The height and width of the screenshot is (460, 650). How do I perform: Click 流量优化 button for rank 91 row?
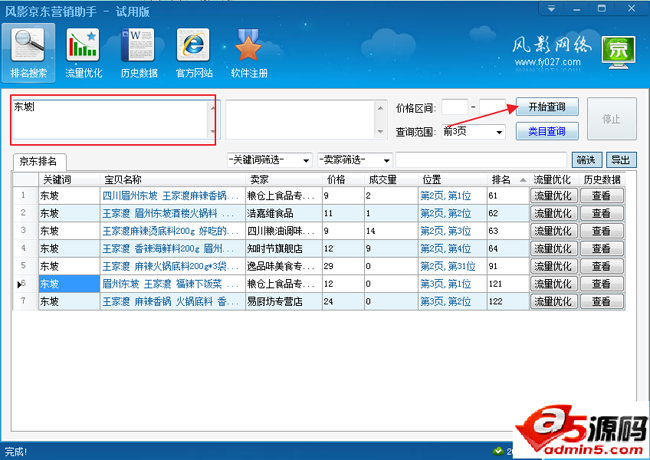tap(553, 266)
